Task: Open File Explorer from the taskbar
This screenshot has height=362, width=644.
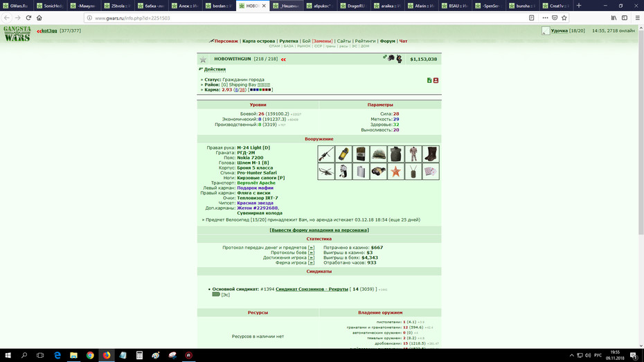Action: [73, 356]
